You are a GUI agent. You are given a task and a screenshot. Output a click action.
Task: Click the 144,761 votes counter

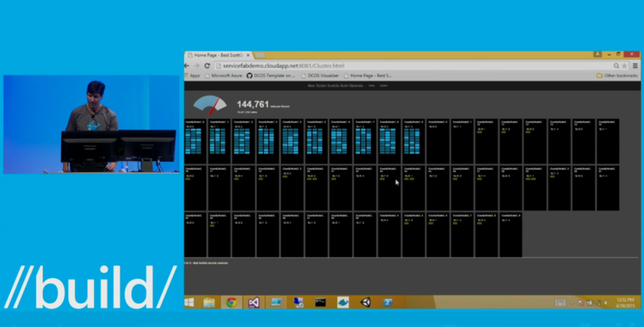[x=253, y=105]
